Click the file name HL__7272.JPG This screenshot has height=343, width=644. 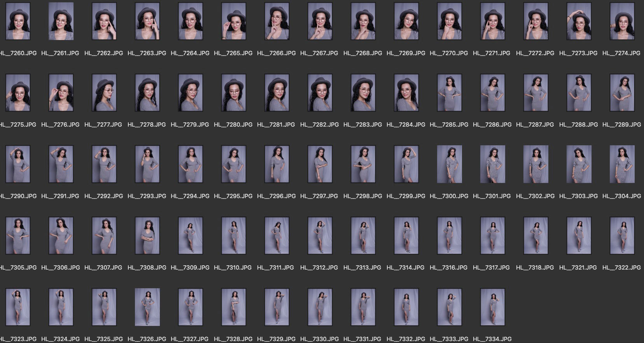(535, 53)
